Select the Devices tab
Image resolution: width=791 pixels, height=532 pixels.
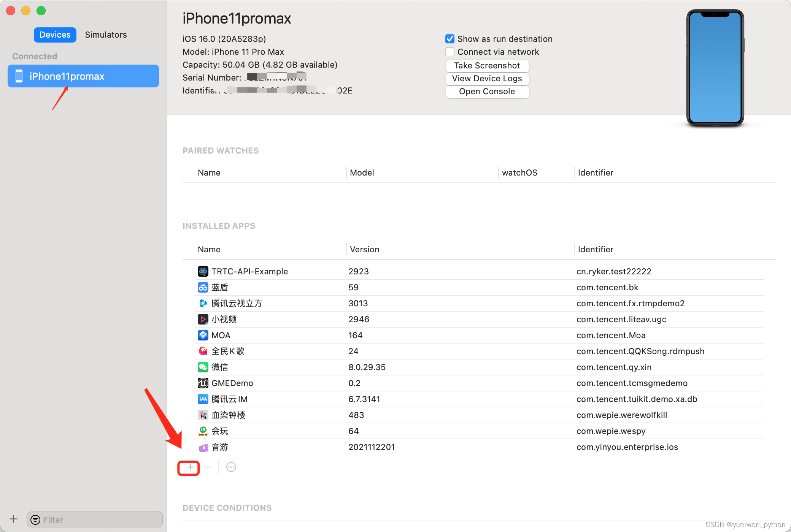55,35
